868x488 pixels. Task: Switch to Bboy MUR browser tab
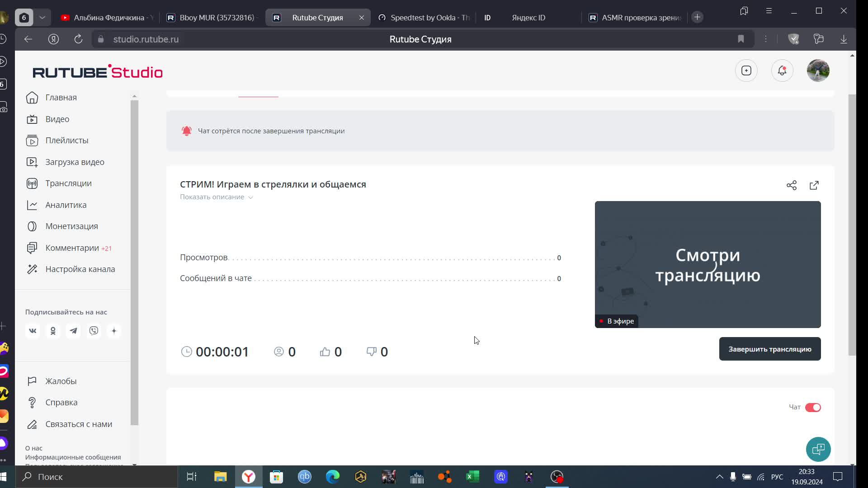click(212, 18)
